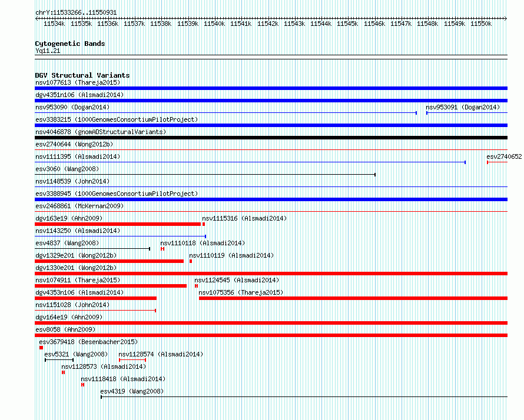Select the nsv953090 (Dogan2014) label
The height and width of the screenshot is (420, 524).
72,107
